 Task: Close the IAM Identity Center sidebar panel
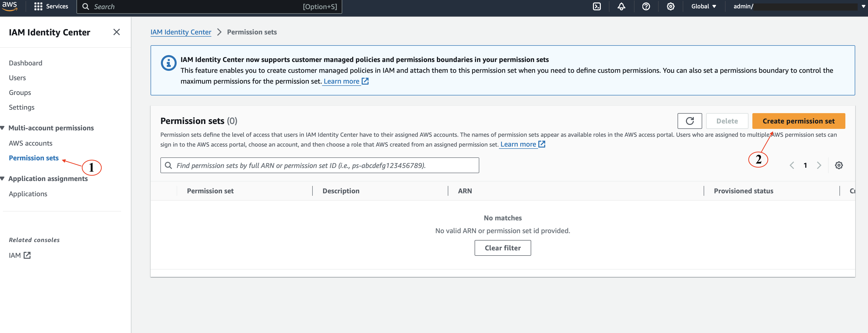pos(117,32)
